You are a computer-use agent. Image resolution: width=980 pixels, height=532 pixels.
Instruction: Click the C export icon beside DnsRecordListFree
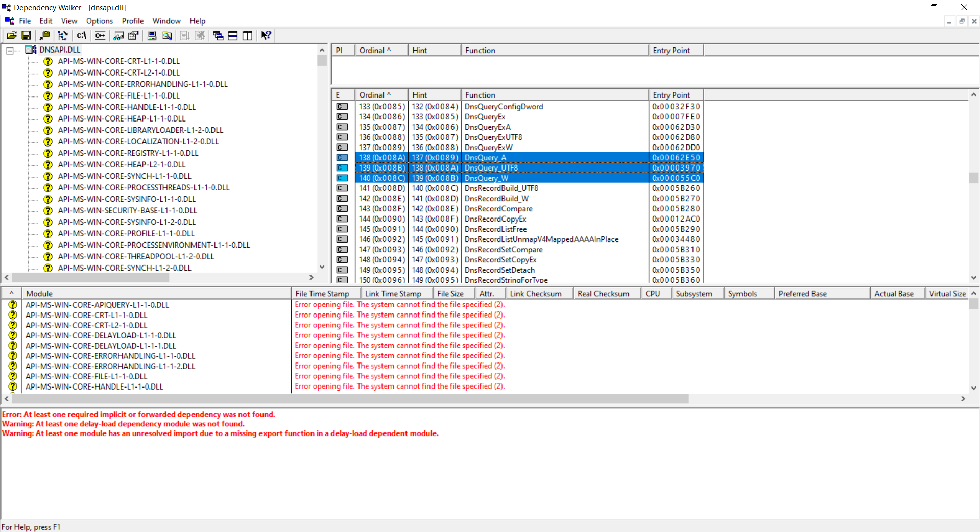pyautogui.click(x=342, y=229)
